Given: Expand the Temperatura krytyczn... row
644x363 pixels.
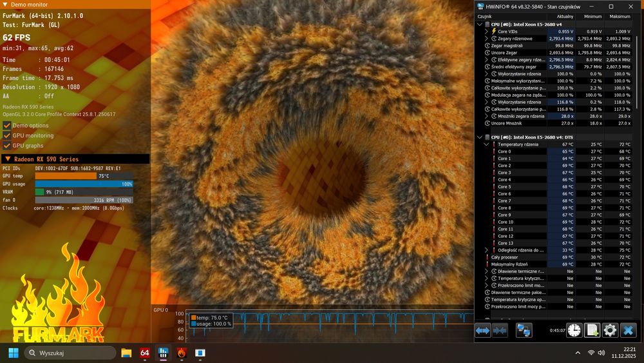Looking at the screenshot, I should (x=486, y=279).
